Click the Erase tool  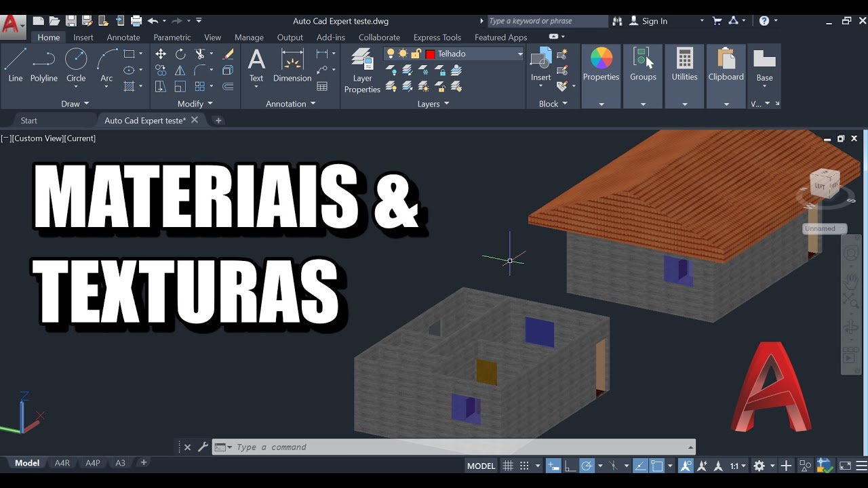click(x=229, y=54)
